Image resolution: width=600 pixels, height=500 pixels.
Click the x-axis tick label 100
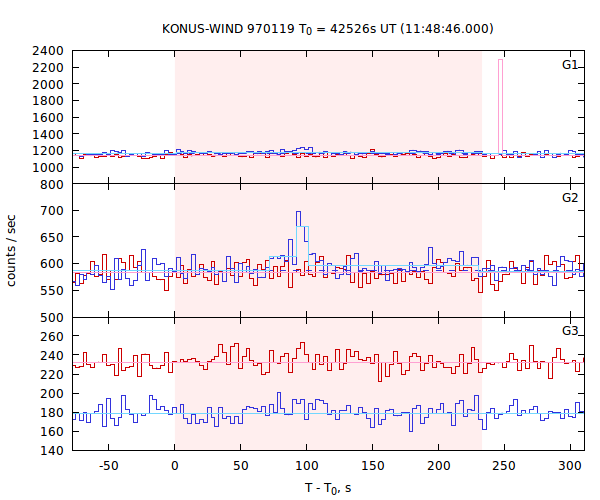(x=307, y=466)
